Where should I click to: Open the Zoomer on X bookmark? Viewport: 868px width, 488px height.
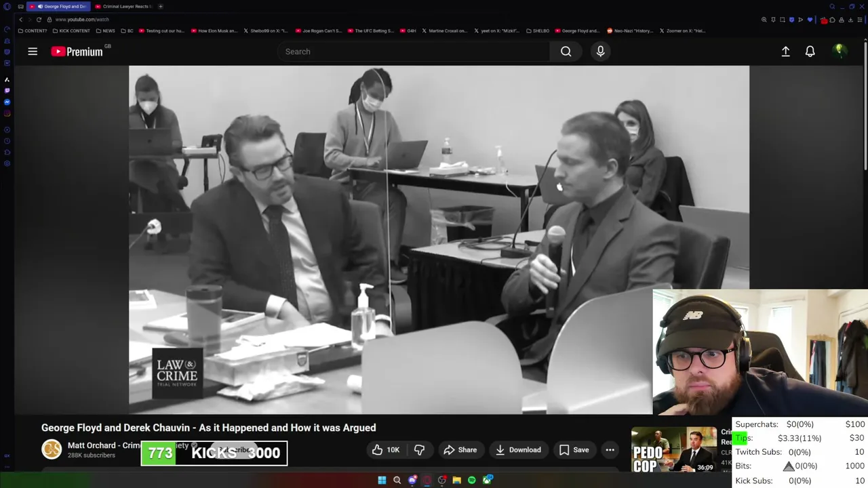point(682,30)
